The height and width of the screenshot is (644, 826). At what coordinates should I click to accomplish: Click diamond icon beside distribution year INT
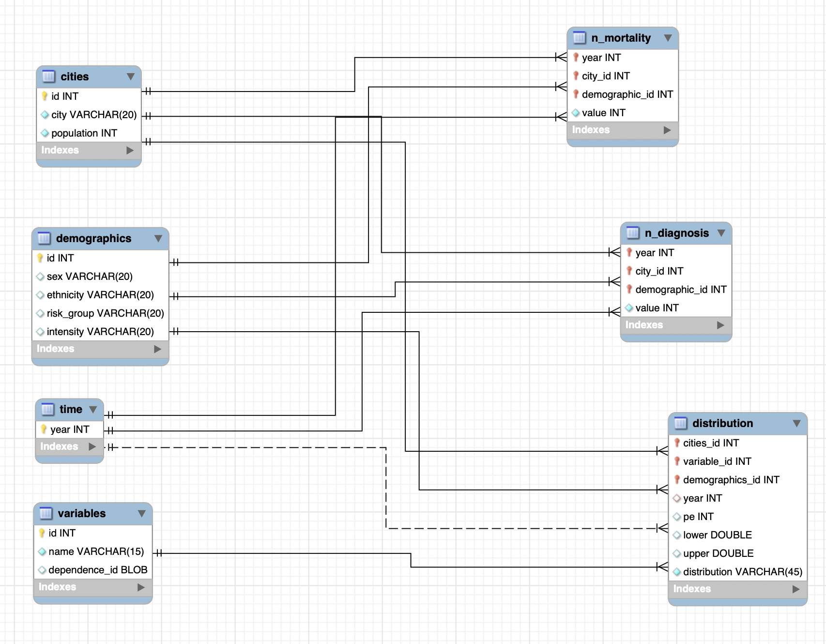pos(677,498)
